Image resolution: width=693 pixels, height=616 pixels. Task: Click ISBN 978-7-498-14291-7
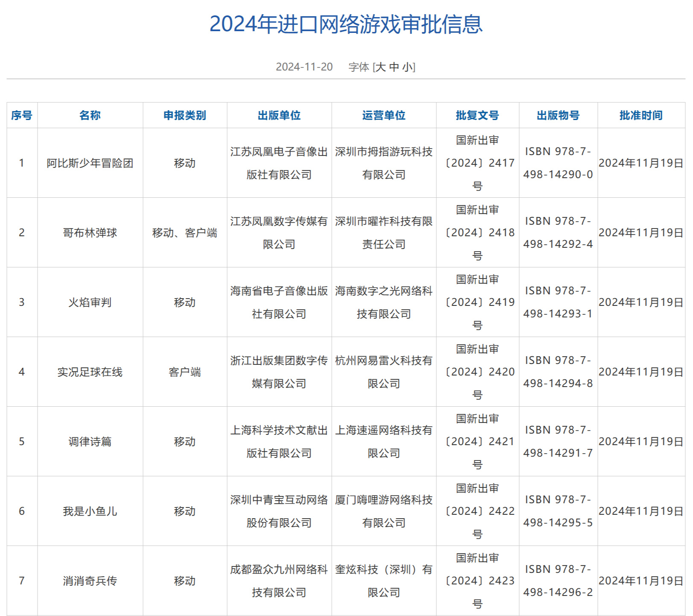pyautogui.click(x=558, y=442)
